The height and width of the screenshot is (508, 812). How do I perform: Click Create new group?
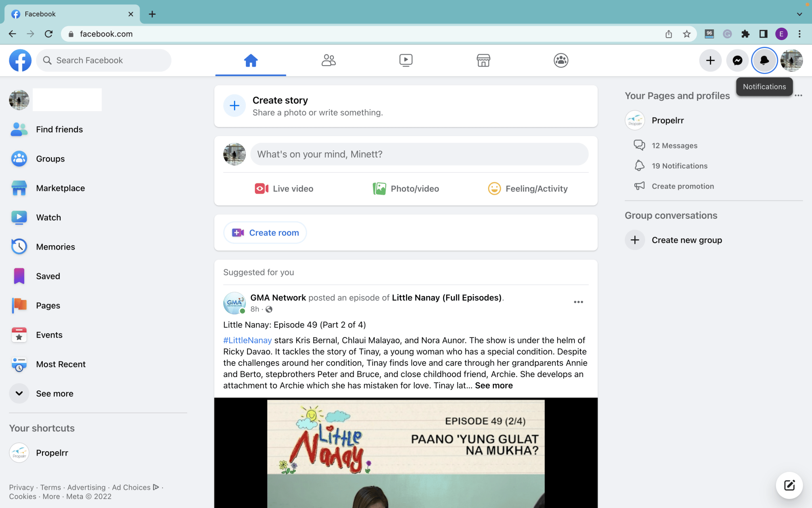(687, 240)
